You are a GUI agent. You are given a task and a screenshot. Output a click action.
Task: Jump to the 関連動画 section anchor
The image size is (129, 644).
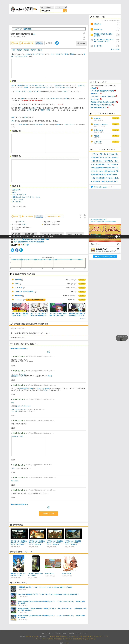[x=19, y=50]
